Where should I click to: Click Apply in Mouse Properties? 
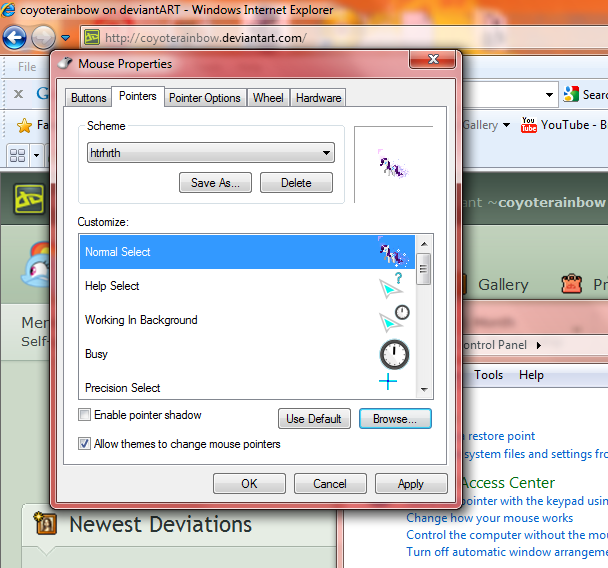pyautogui.click(x=411, y=483)
